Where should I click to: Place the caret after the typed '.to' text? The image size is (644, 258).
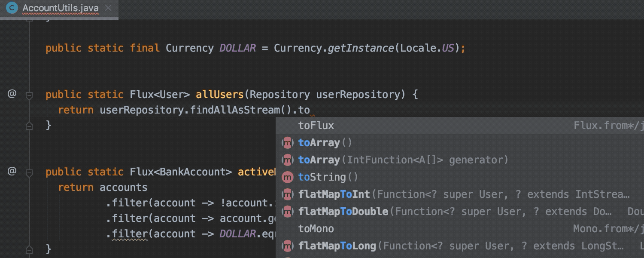coord(310,110)
